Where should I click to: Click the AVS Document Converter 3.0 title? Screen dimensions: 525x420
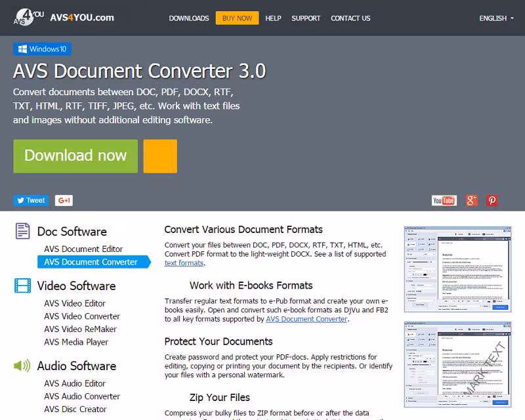[x=140, y=71]
